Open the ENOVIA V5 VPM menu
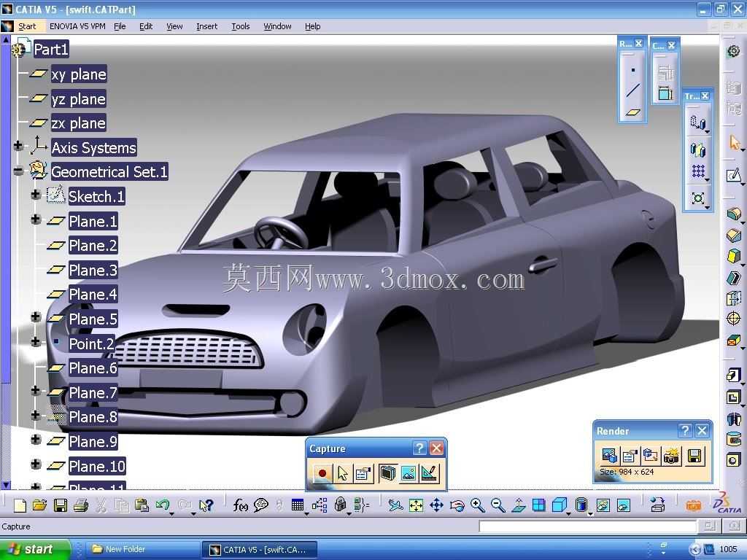The width and height of the screenshot is (747, 560). click(x=77, y=26)
